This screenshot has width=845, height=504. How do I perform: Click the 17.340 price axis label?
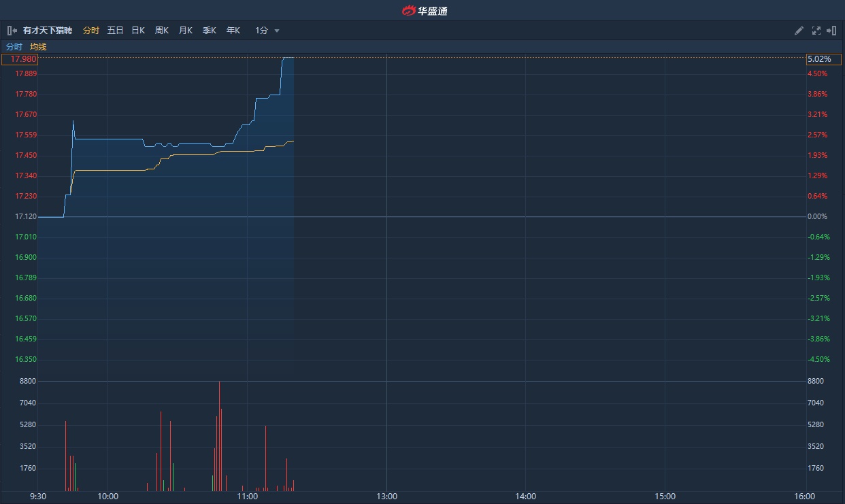[26, 175]
